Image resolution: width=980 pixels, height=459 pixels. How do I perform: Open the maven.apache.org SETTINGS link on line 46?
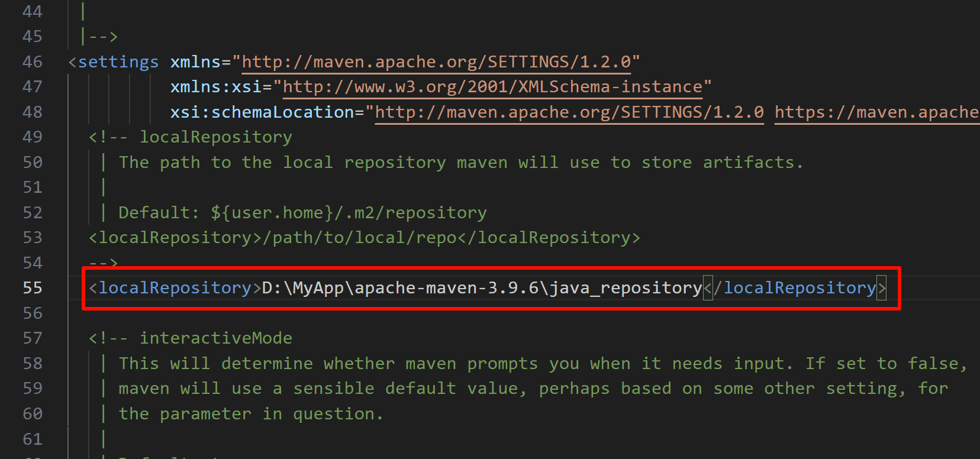pos(436,62)
